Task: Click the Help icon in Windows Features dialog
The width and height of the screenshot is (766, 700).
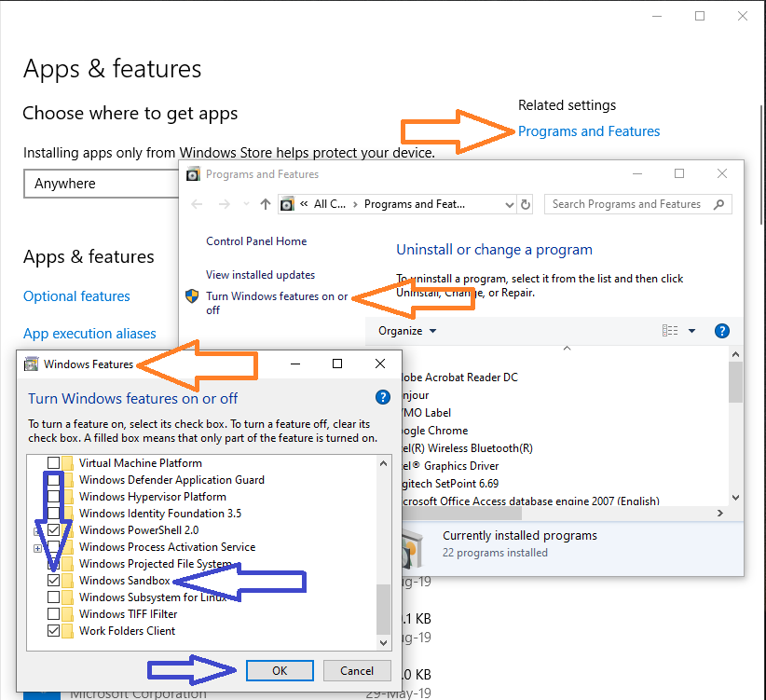Action: pyautogui.click(x=382, y=396)
